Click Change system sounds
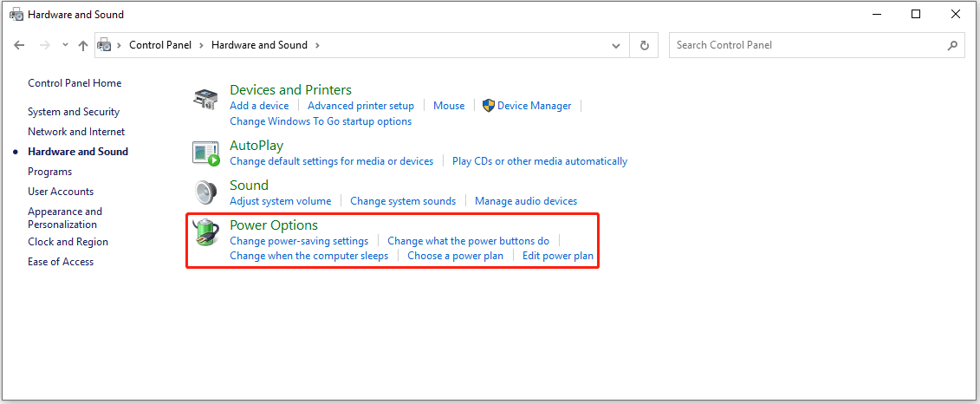This screenshot has width=980, height=404. (403, 201)
